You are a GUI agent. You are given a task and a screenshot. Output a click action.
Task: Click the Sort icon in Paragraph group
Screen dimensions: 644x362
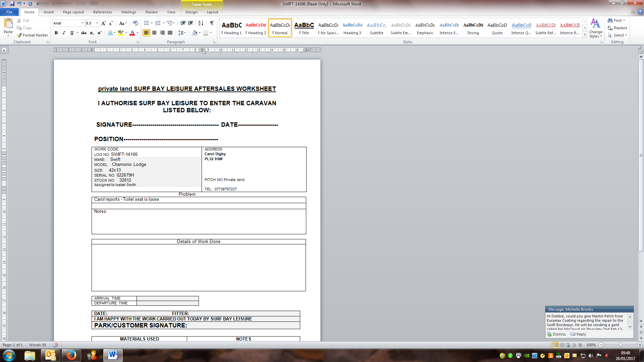click(201, 23)
